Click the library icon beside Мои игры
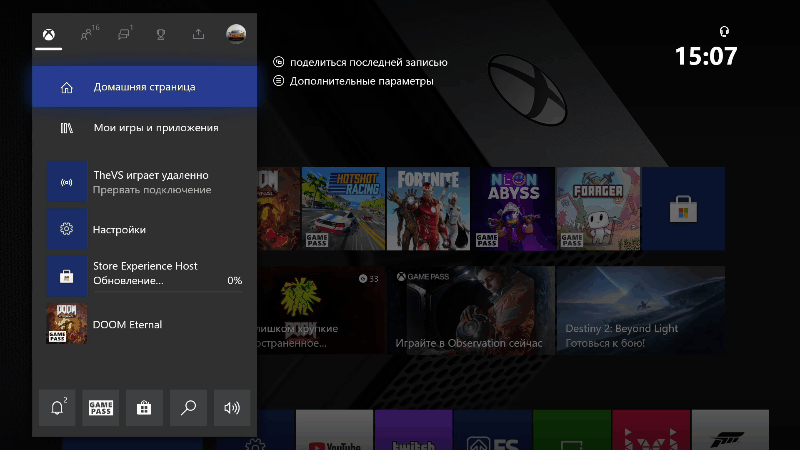The width and height of the screenshot is (800, 450). [x=66, y=128]
